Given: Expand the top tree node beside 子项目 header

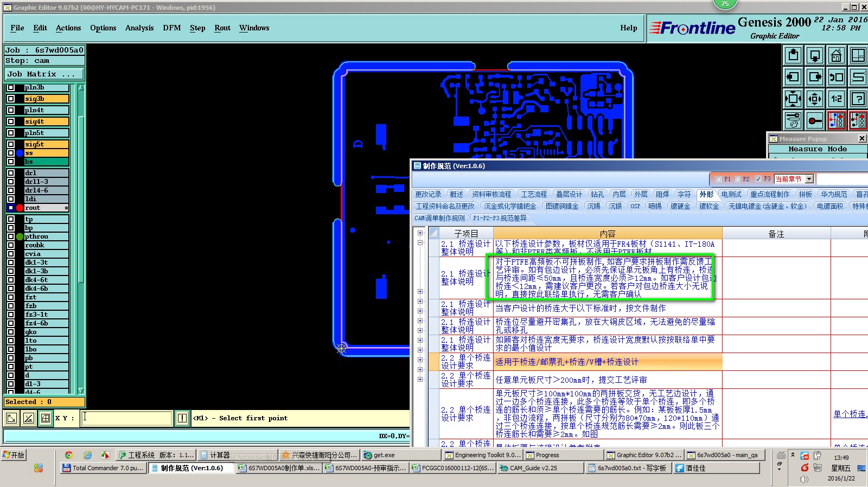Looking at the screenshot, I should [420, 233].
